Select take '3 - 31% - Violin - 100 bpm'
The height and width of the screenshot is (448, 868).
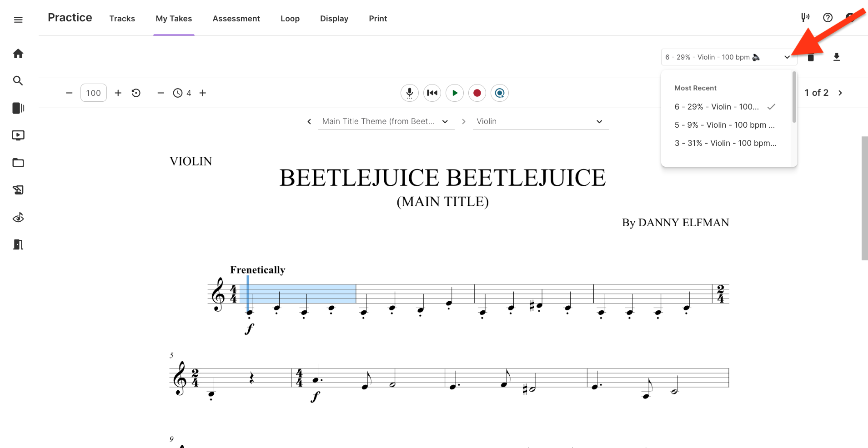pos(726,143)
